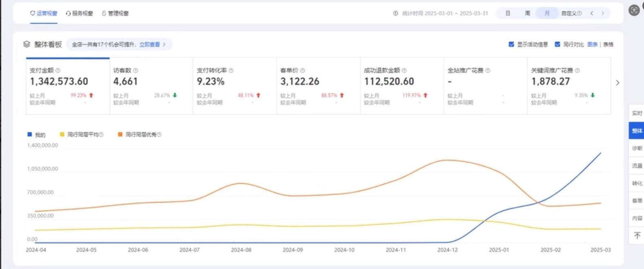
Task: Click the back-to-top arrow icon in sidebar
Action: point(637,236)
